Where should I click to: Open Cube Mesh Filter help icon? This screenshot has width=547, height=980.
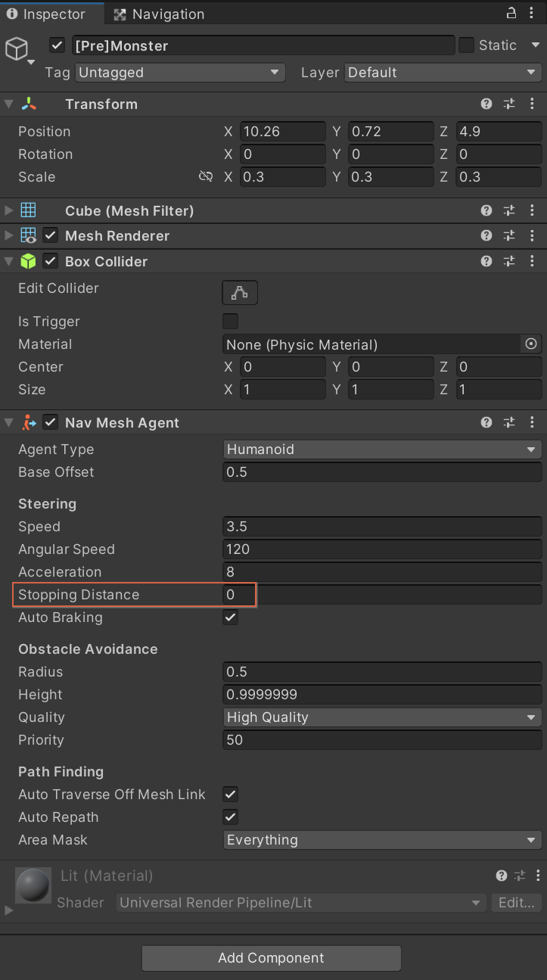coord(486,210)
